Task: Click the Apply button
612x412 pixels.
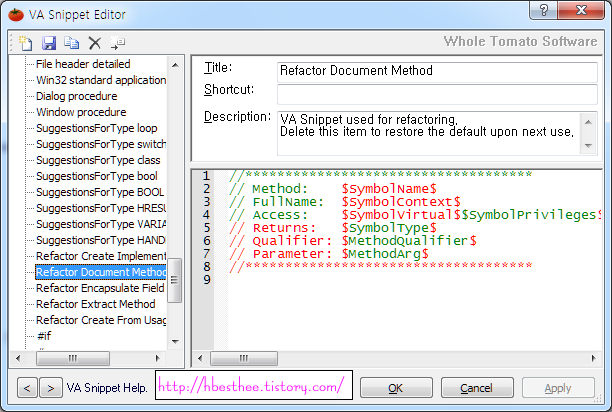Action: point(558,388)
